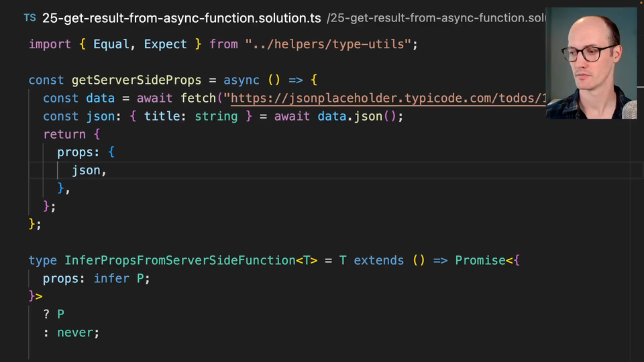The image size is (644, 362).
Task: Click the never keyword
Action: 78,333
